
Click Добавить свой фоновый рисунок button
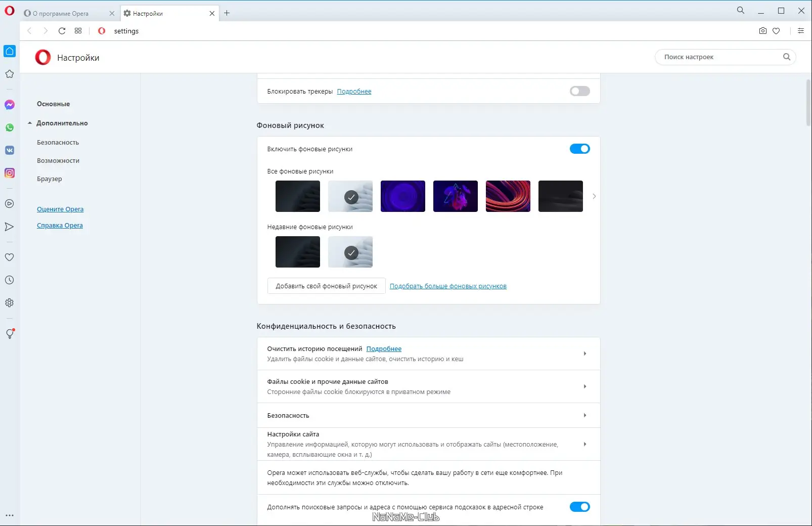[x=326, y=286]
